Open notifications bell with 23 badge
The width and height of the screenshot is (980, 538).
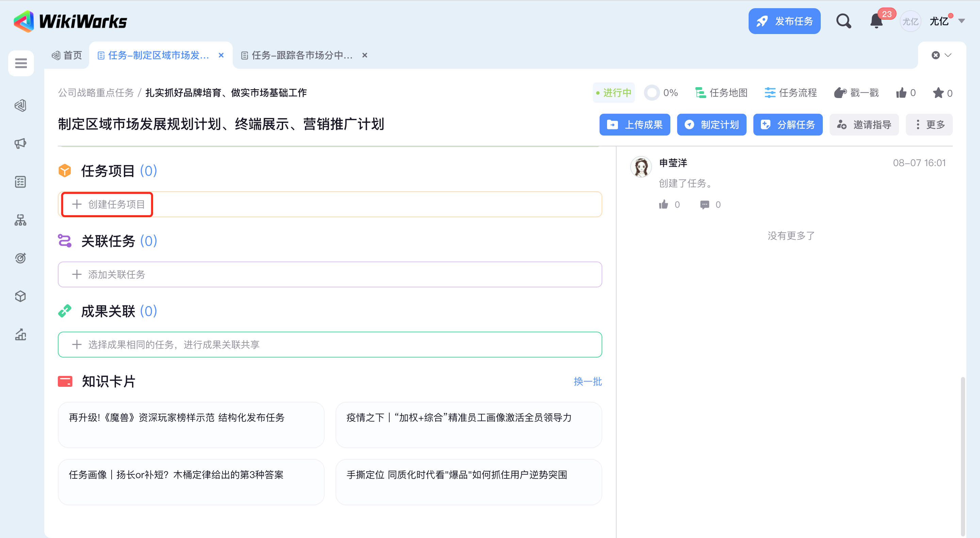pos(877,21)
